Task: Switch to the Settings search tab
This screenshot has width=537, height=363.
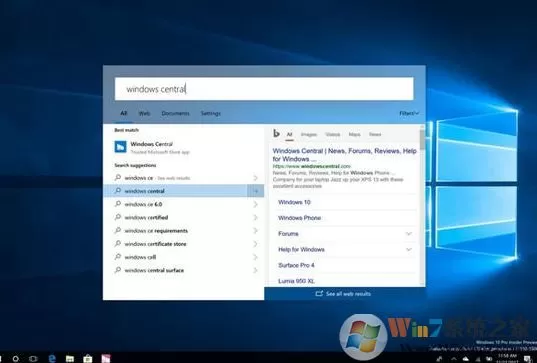Action: pos(211,113)
